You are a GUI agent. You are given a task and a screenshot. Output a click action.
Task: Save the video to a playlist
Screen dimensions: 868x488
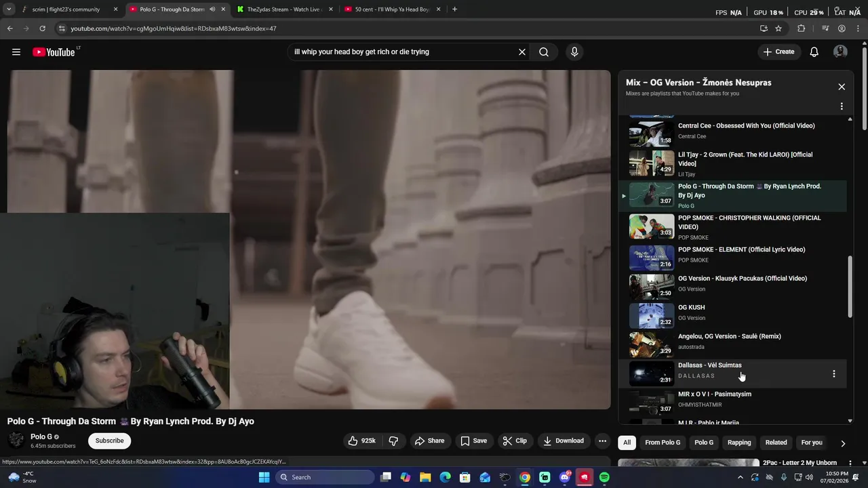pyautogui.click(x=473, y=441)
